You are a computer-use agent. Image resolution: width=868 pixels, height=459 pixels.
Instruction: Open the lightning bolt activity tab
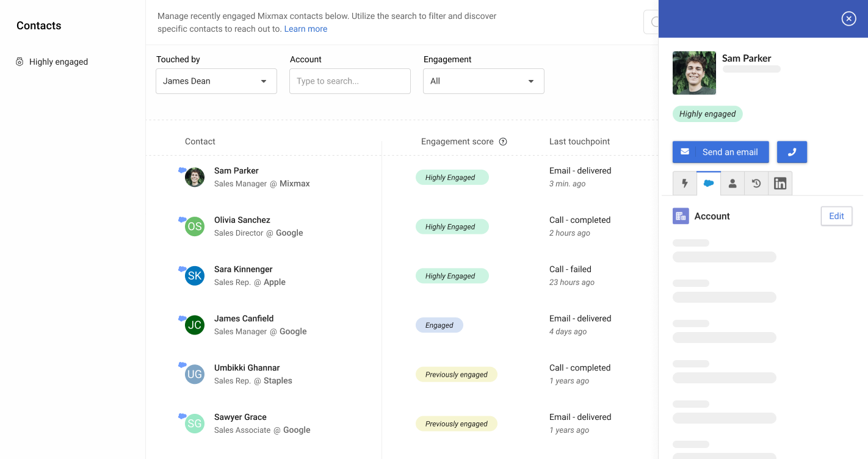click(x=685, y=184)
